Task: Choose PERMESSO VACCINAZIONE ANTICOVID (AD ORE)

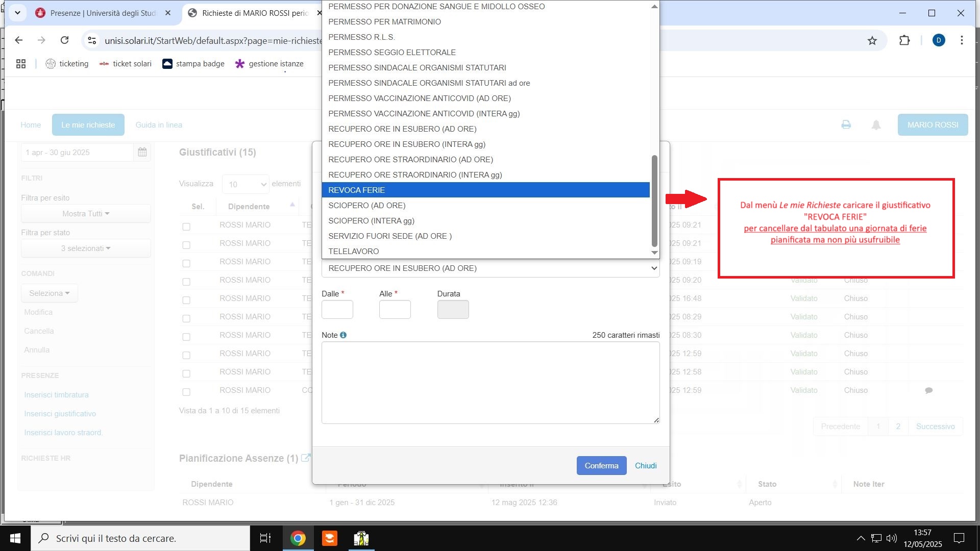Action: tap(485, 98)
